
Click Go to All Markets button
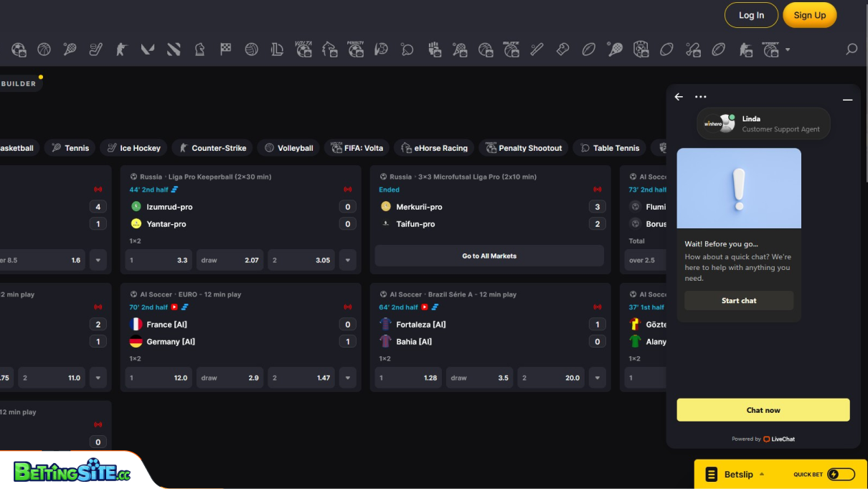pyautogui.click(x=489, y=256)
